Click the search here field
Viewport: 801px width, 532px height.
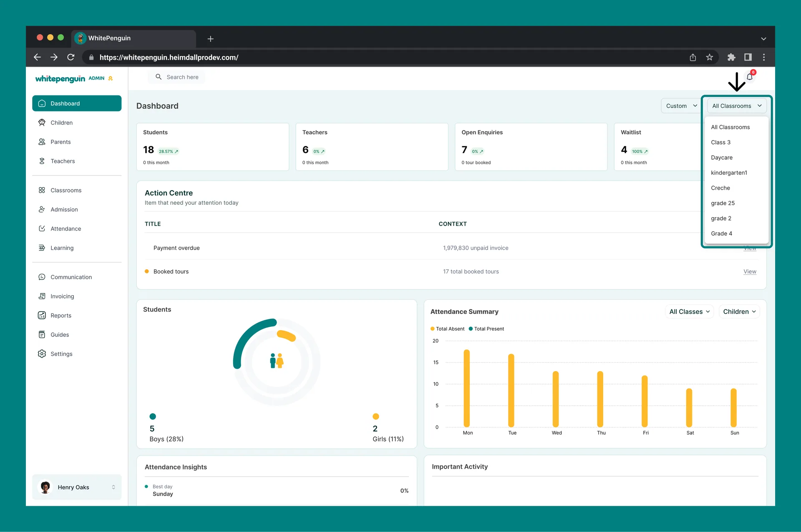(x=177, y=77)
